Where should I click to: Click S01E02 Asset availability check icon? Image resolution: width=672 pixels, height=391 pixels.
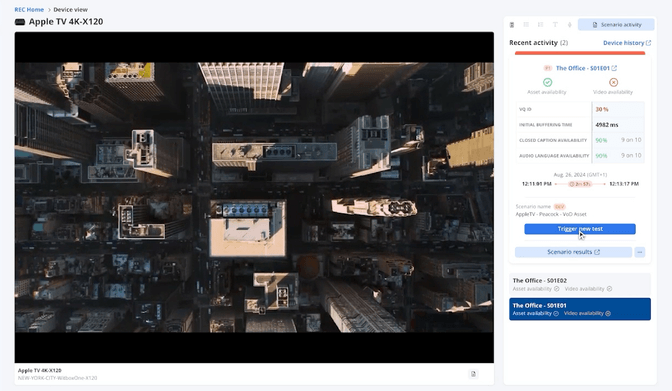point(556,289)
